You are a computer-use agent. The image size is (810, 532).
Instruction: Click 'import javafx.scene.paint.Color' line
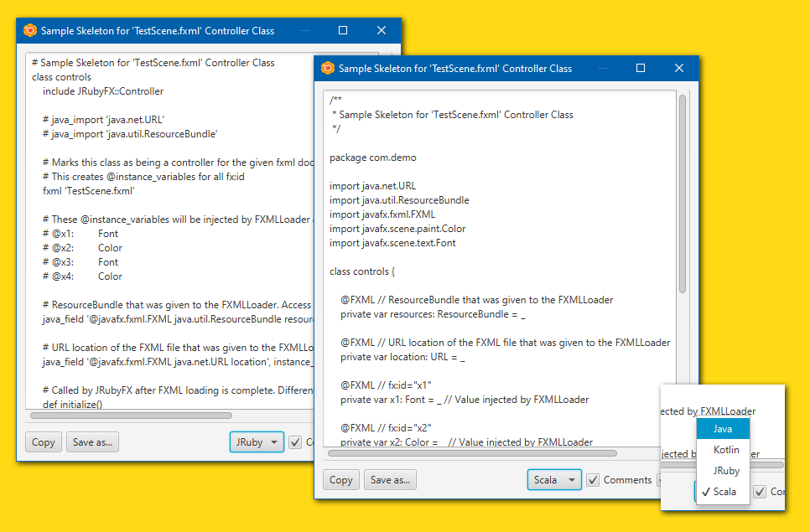[x=397, y=229]
